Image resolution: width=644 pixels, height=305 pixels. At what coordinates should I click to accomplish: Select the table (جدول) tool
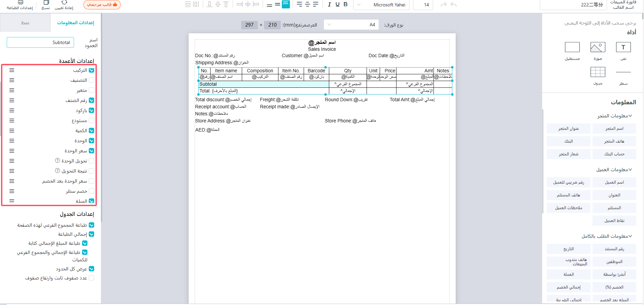598,72
